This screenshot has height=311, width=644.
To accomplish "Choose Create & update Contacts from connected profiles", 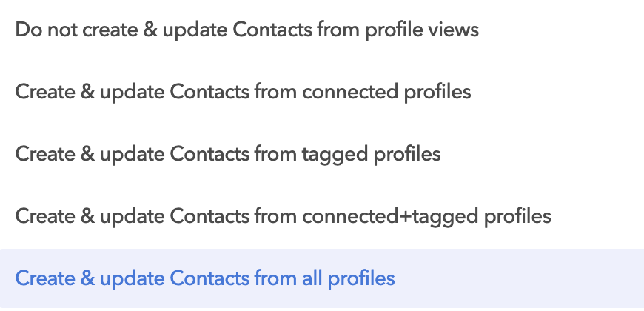I will pos(322,93).
